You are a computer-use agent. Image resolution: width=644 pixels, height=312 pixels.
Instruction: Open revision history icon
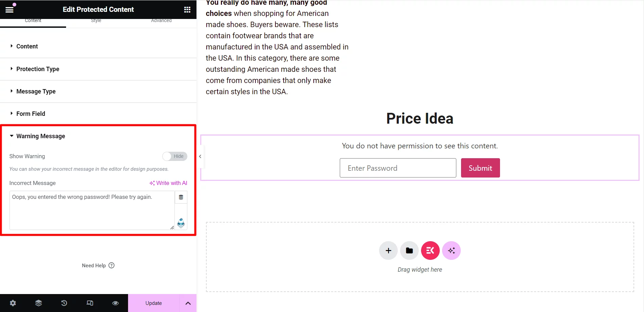coord(64,303)
